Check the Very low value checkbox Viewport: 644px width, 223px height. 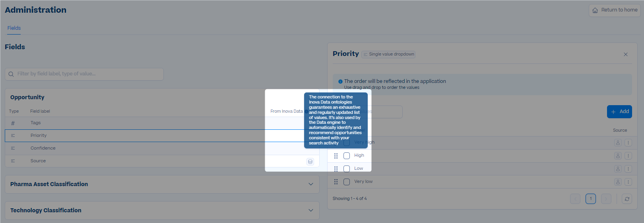coord(347,182)
